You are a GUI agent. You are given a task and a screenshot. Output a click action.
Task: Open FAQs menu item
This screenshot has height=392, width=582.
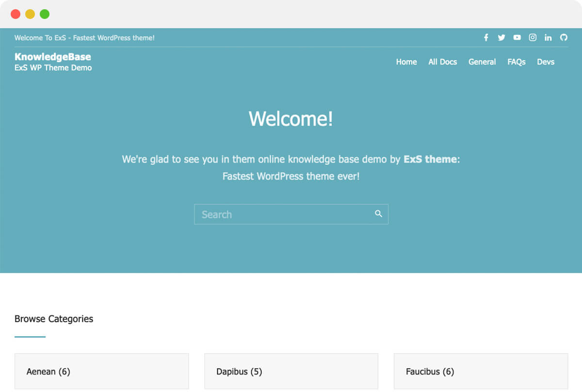pyautogui.click(x=517, y=62)
